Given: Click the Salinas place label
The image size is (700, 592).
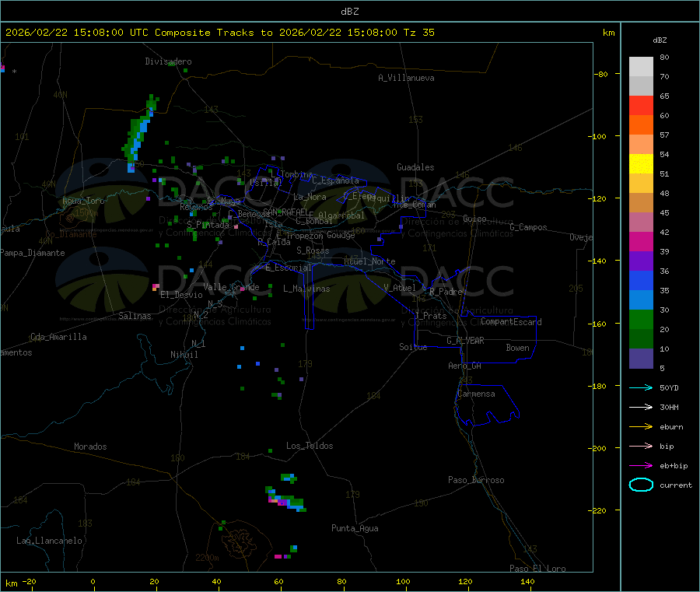Looking at the screenshot, I should tap(135, 316).
